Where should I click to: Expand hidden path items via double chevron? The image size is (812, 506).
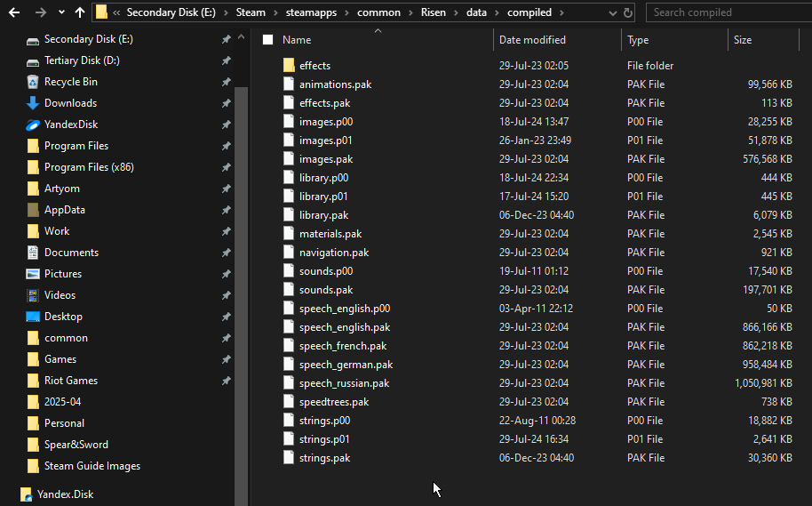click(116, 12)
